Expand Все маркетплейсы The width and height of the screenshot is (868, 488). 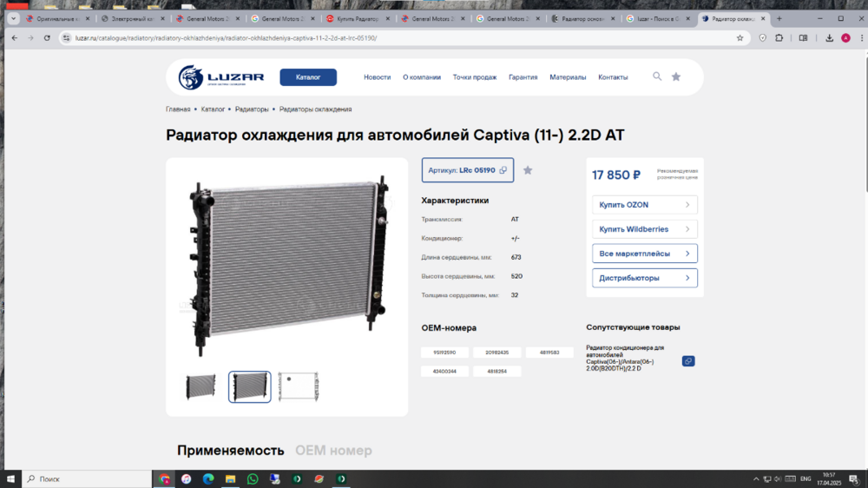[644, 254]
